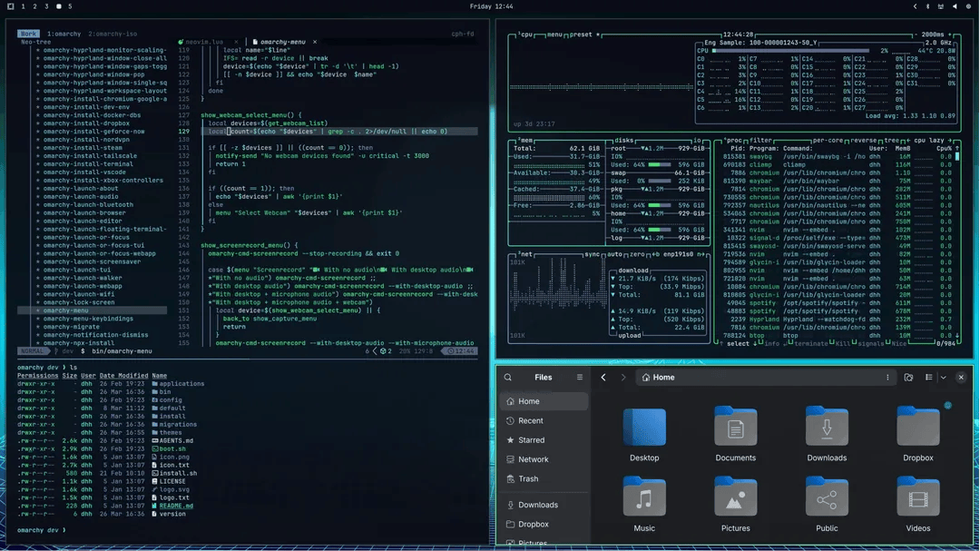Open the btop menu button
This screenshot has height=551, width=980.
pos(554,34)
